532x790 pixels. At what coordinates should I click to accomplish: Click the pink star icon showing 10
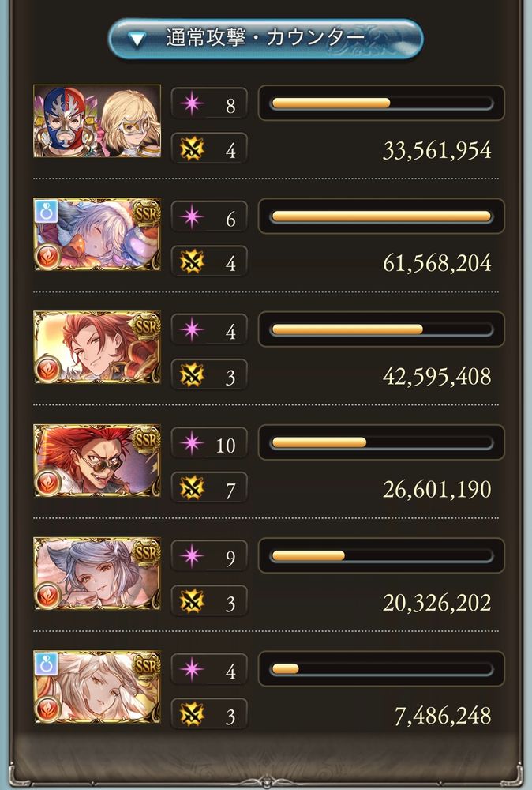point(192,443)
